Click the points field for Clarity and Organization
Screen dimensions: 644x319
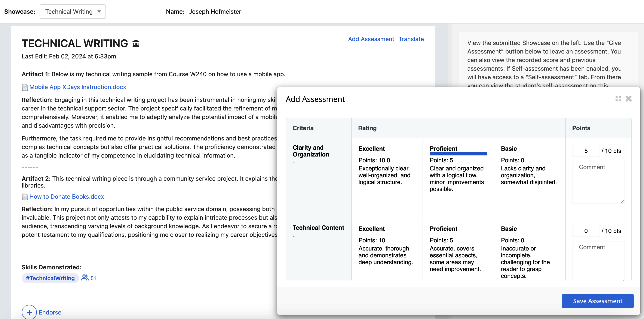(586, 151)
